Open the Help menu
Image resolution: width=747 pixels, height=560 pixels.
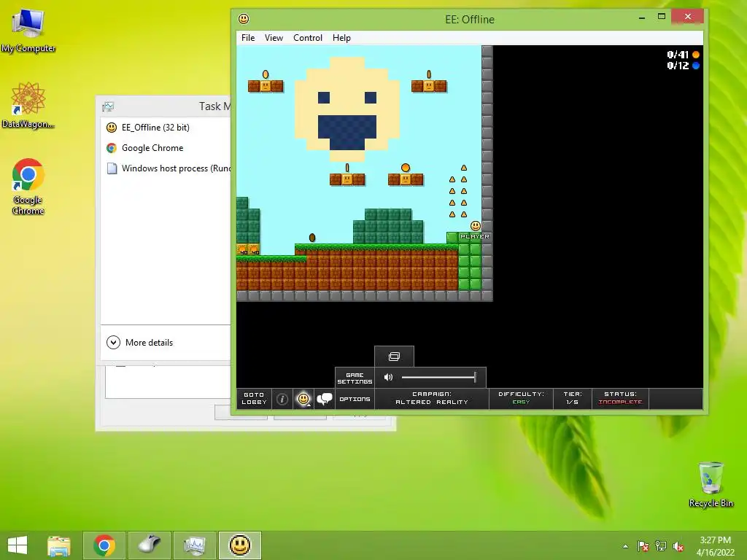(341, 38)
